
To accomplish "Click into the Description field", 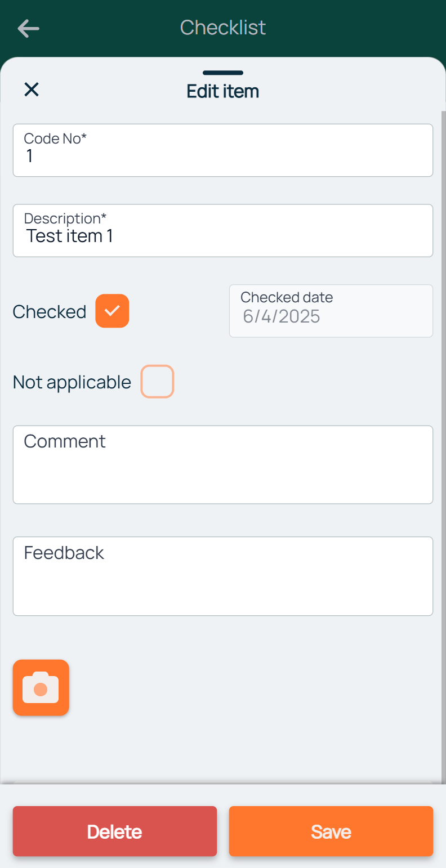I will pyautogui.click(x=223, y=231).
